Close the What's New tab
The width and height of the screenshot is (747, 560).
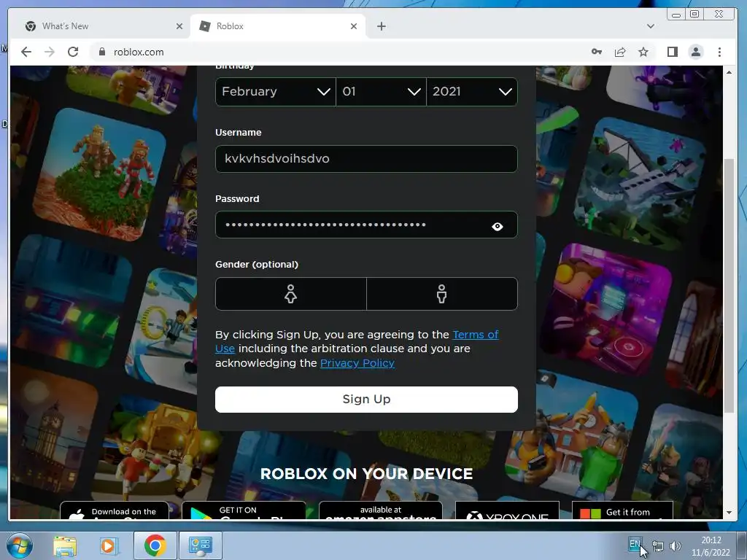coord(179,26)
